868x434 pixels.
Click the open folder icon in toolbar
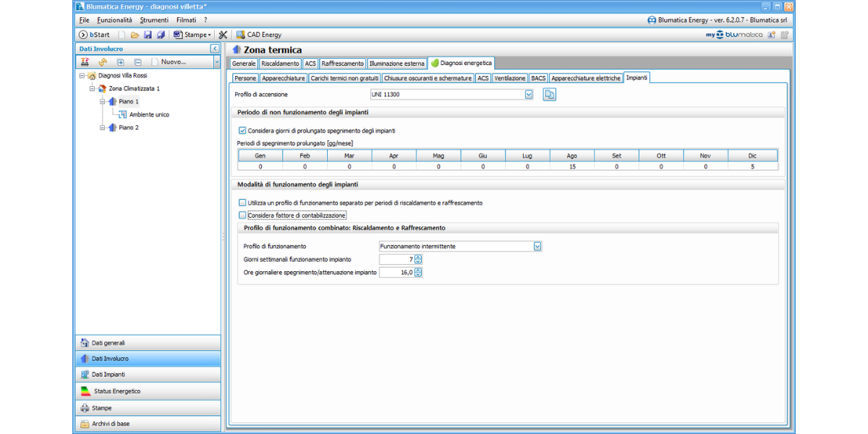[135, 35]
